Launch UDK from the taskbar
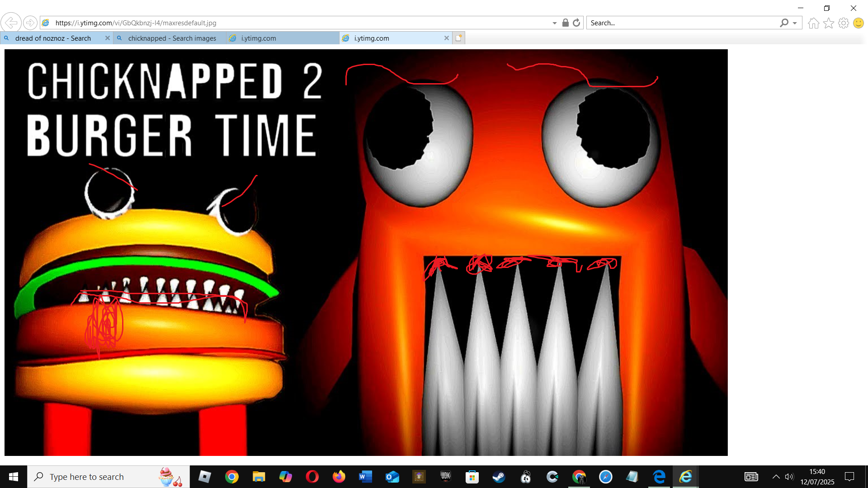868x488 pixels. [x=446, y=477]
